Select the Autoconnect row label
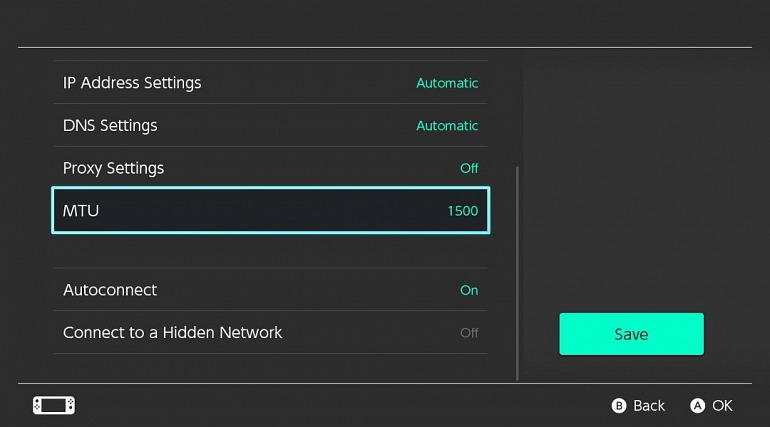770x427 pixels. click(110, 290)
